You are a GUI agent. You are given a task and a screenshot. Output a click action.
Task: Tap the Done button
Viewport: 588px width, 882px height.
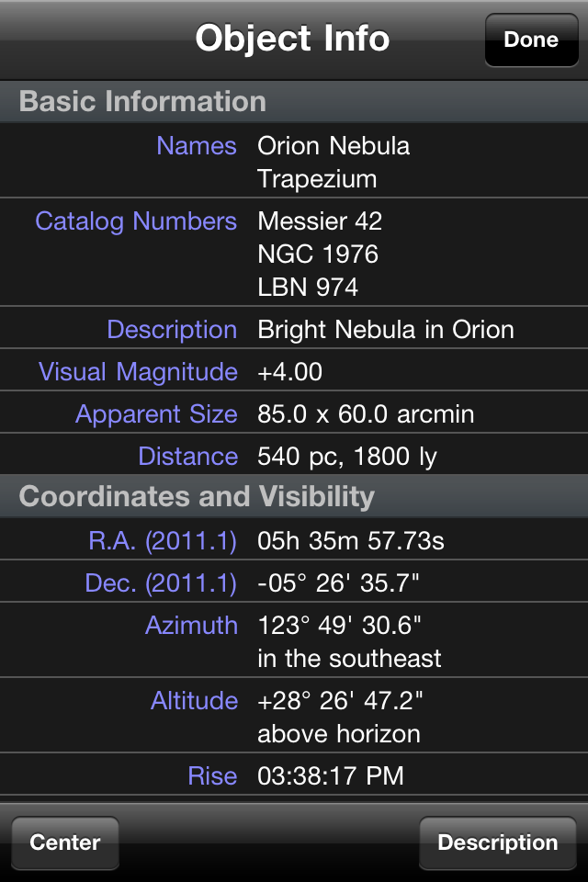point(531,40)
